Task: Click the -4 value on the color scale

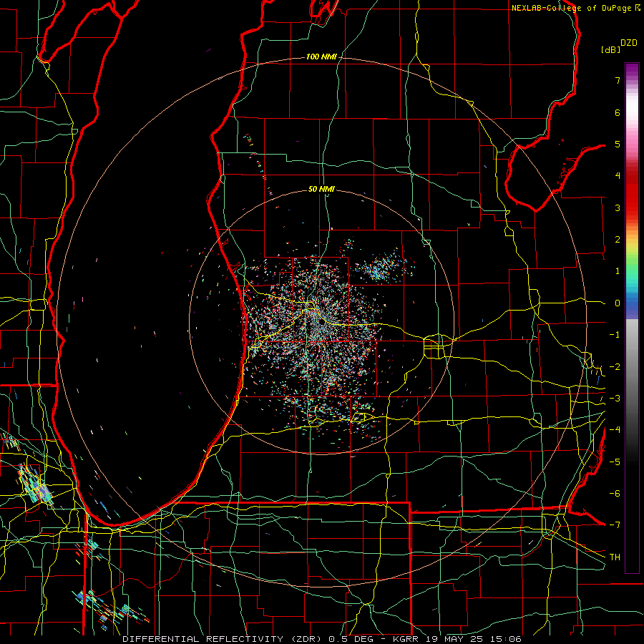Action: click(615, 430)
